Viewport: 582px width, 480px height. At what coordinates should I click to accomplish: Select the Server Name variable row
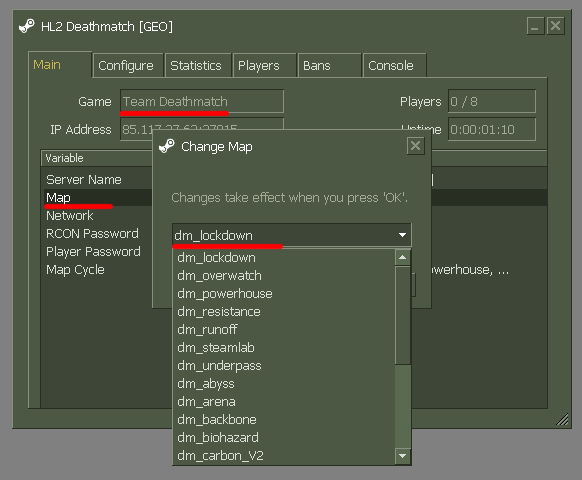pos(98,180)
